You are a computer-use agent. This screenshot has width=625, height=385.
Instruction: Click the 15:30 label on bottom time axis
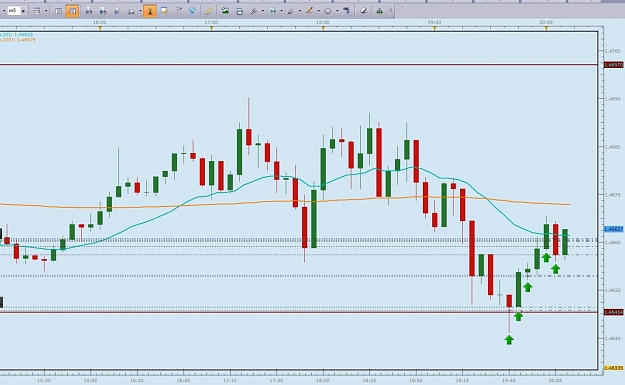44,381
